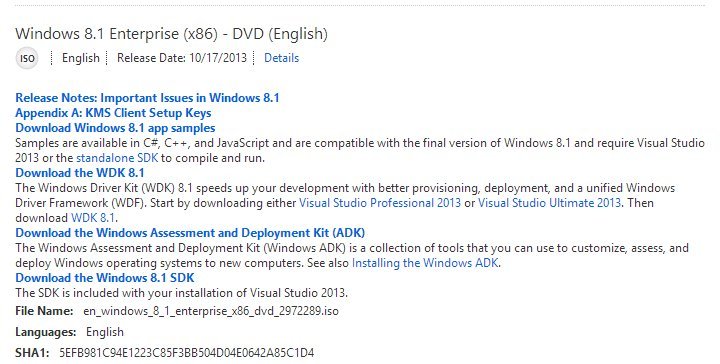Image resolution: width=720 pixels, height=364 pixels.
Task: Follow Installing the Windows ADK link
Action: pyautogui.click(x=425, y=263)
